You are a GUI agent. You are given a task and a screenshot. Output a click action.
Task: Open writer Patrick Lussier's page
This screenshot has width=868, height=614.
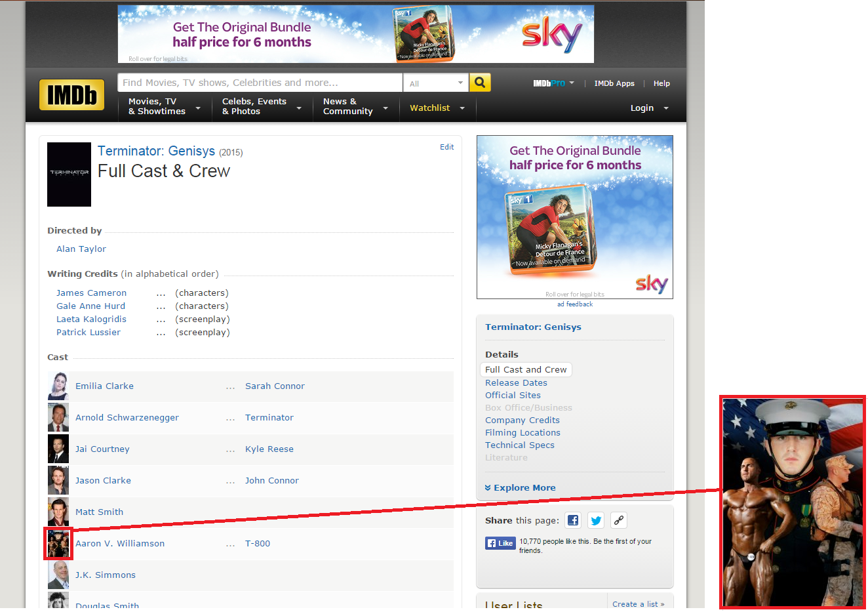click(x=89, y=332)
